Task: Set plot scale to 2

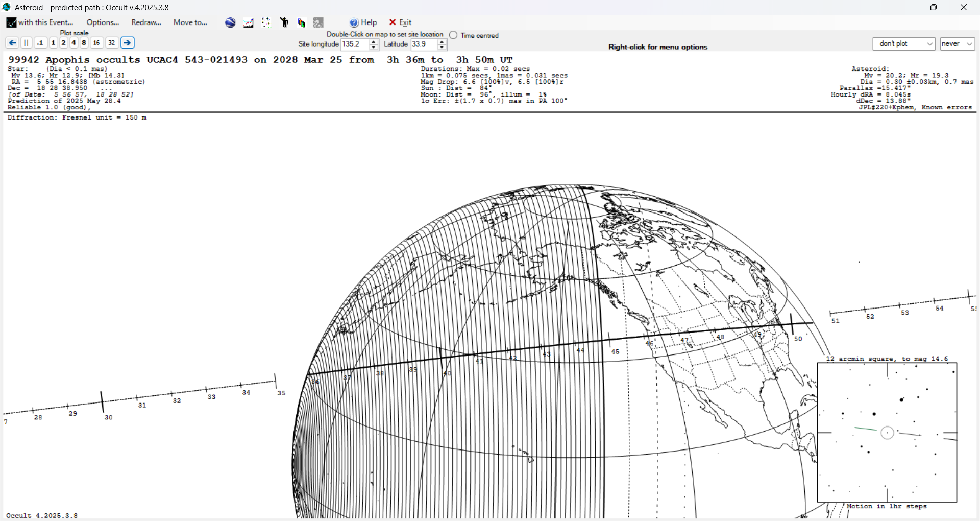Action: pyautogui.click(x=63, y=43)
